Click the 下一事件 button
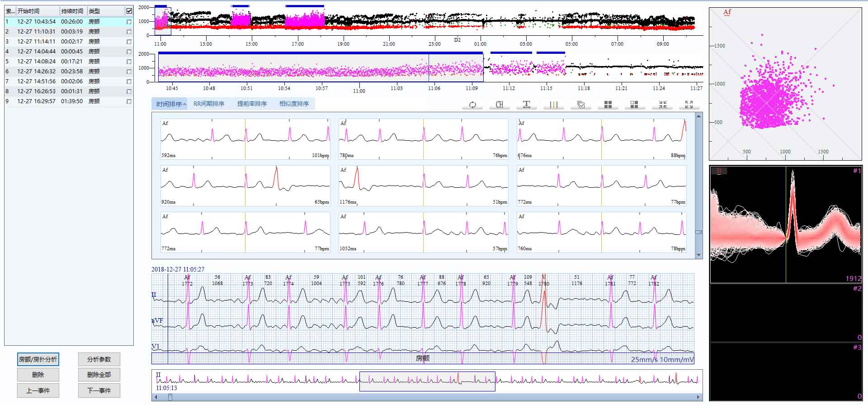This screenshot has height=405, width=868. click(x=99, y=391)
